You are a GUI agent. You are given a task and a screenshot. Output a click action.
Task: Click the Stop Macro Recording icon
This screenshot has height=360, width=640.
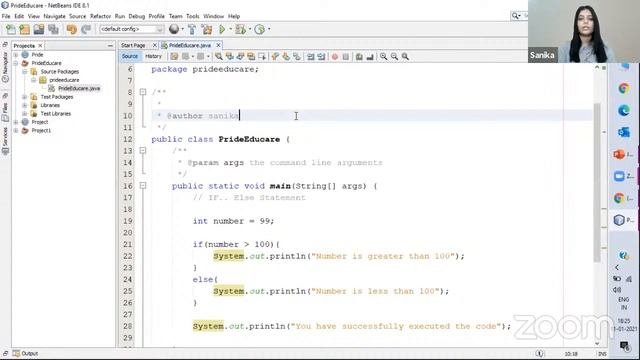(x=346, y=57)
